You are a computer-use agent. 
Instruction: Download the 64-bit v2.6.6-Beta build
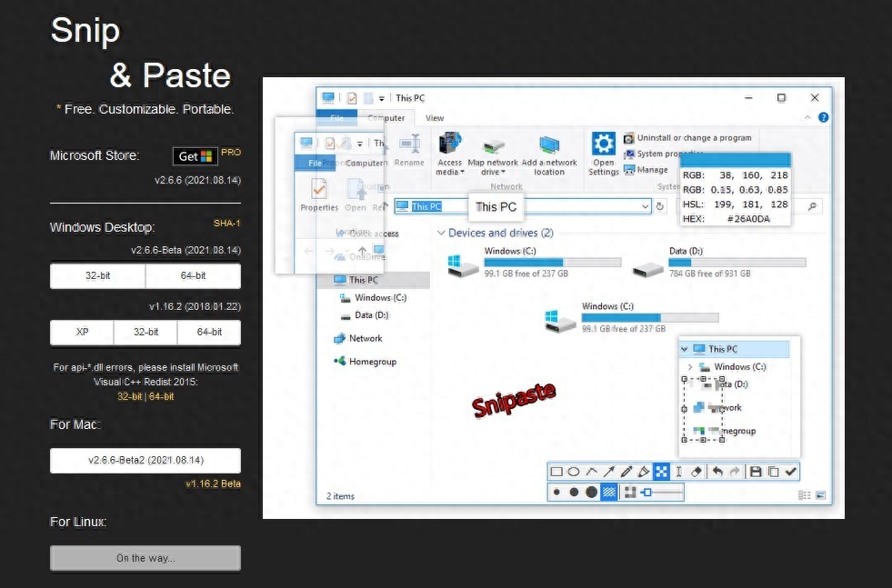click(193, 275)
